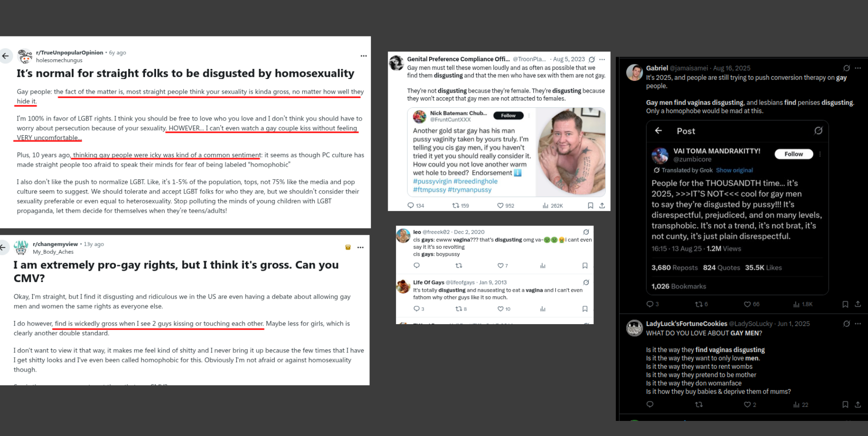Like the TroonPla tweet with 952 likes
This screenshot has width=868, height=436.
[505, 206]
